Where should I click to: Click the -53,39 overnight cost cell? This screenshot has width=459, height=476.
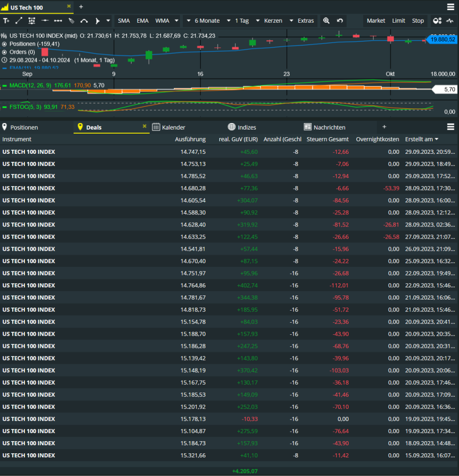pos(391,188)
